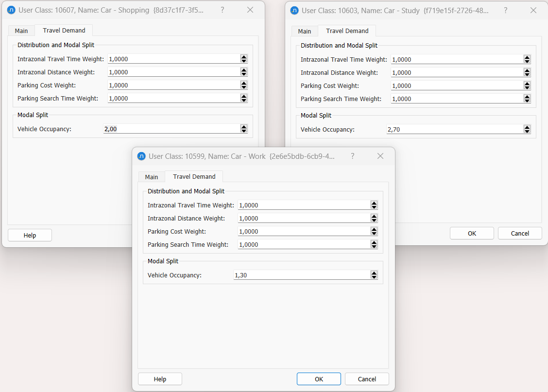Screen dimensions: 548x392
Task: Close the Car - Work user class dialog
Action: [x=380, y=156]
